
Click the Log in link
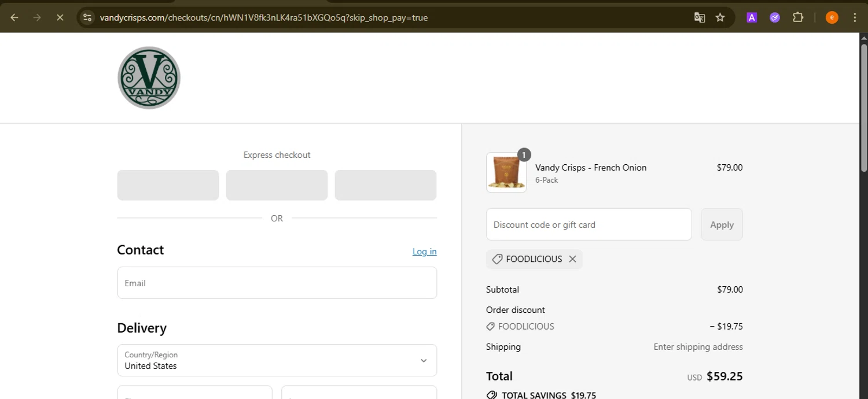[x=424, y=252]
